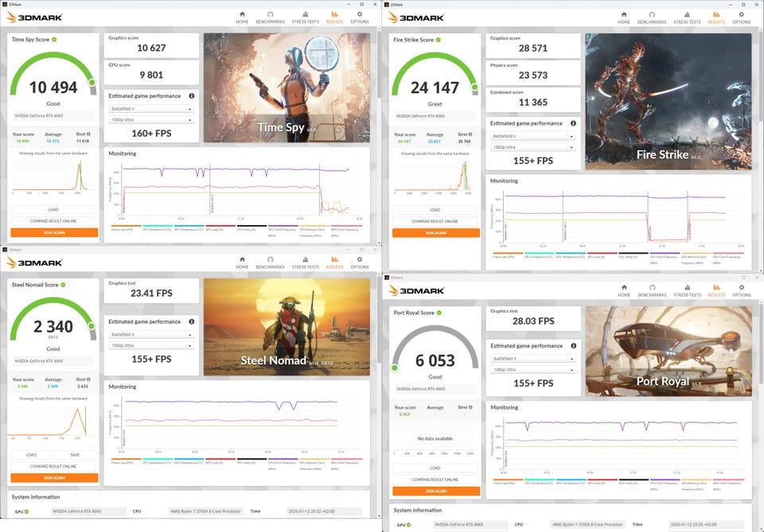Click the Time Spy artwork thumbnail
The image size is (764, 532).
click(286, 87)
